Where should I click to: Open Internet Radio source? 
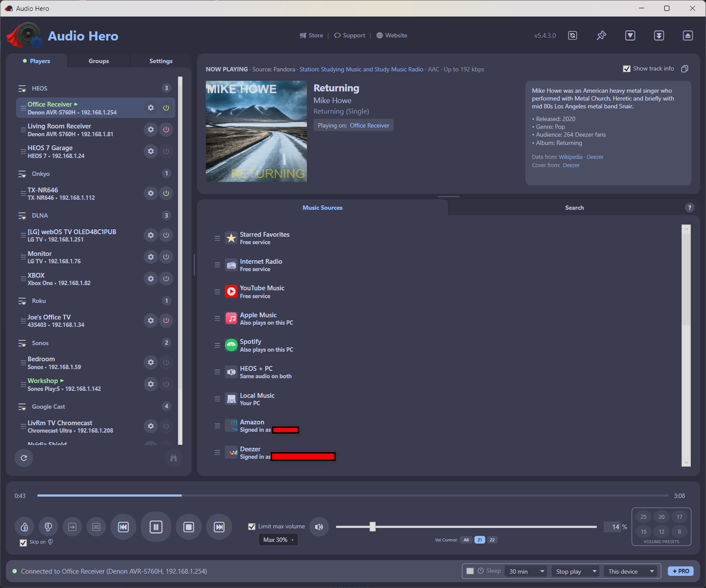[261, 265]
